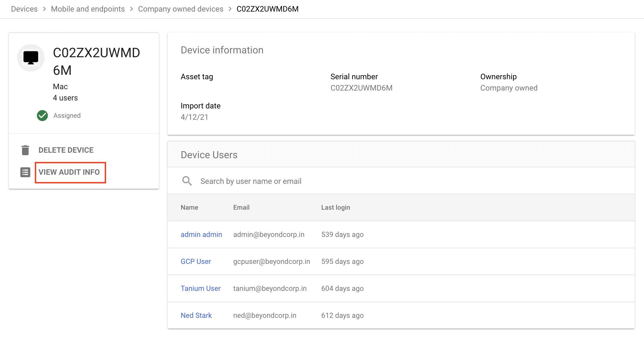
Task: Click chevron before C02ZX2UWMD6M breadcrumb
Action: 230,9
